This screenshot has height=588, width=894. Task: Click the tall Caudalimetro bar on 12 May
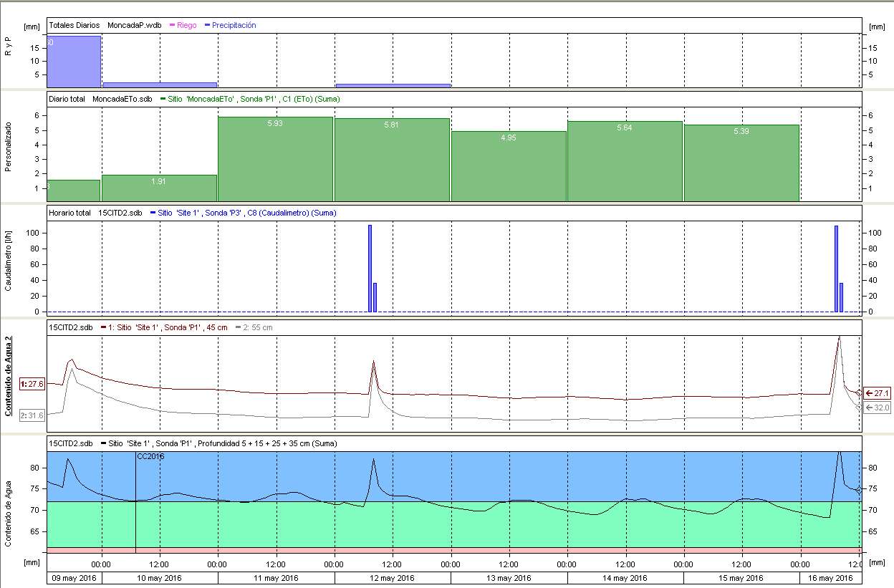click(x=370, y=269)
